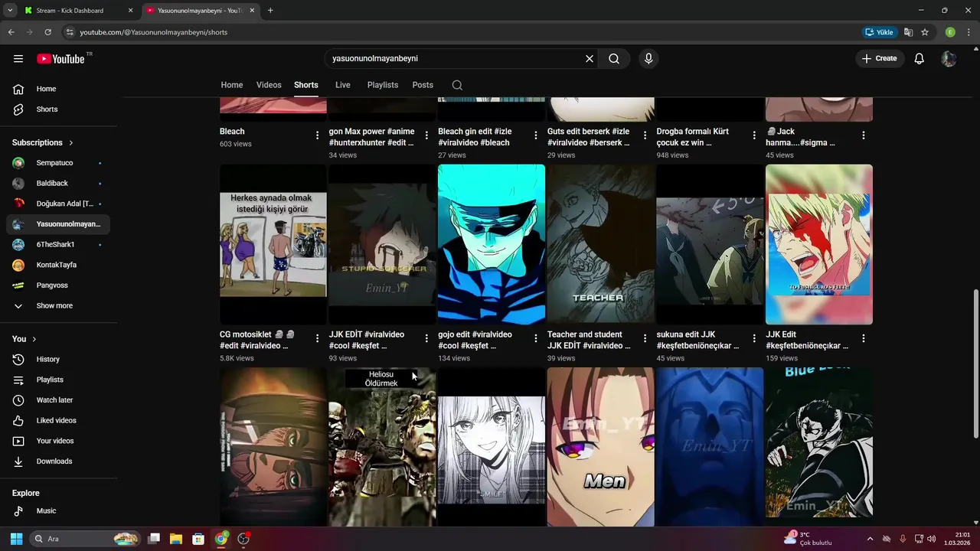Image resolution: width=980 pixels, height=551 pixels.
Task: Open options for CG motosiklet short
Action: pyautogui.click(x=318, y=338)
